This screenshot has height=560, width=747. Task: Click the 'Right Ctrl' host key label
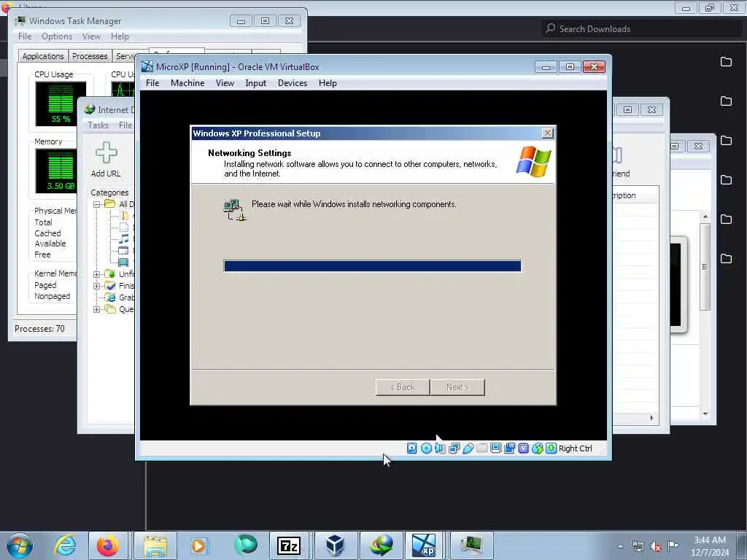575,448
